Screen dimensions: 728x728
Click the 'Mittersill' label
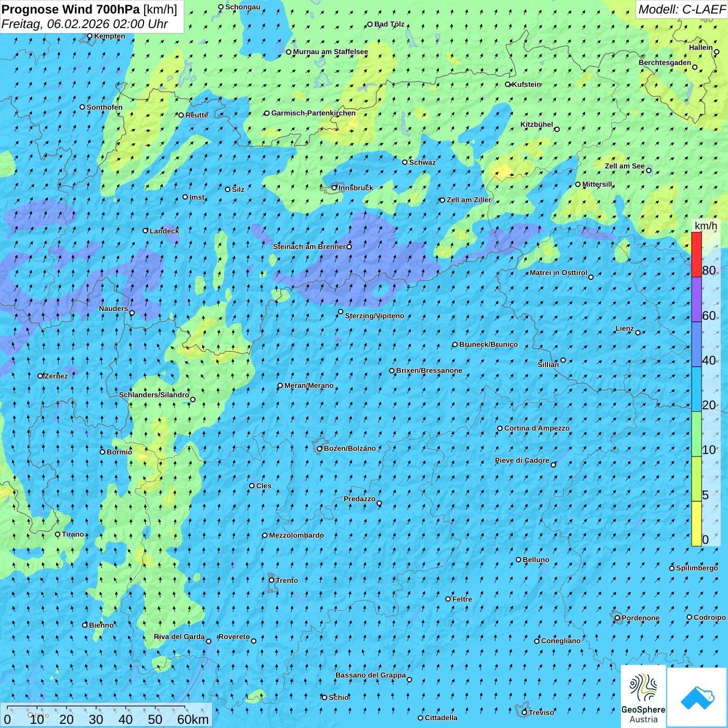(x=597, y=184)
